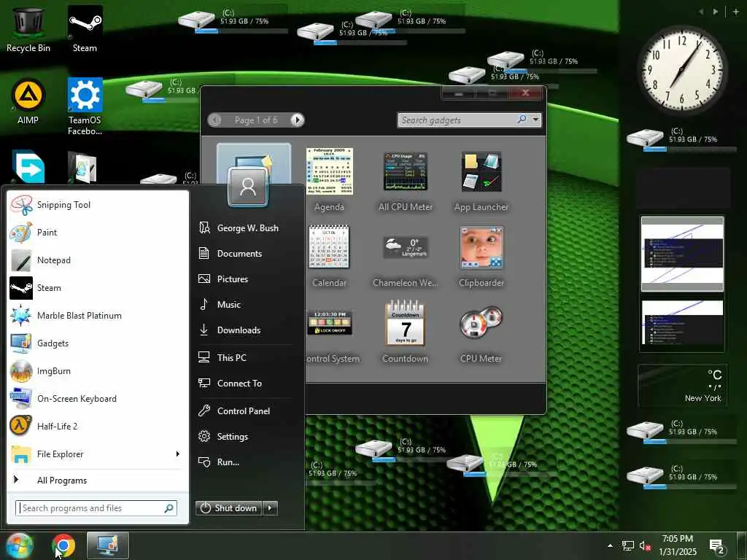
Task: Click the lower slideshow thumbnail in sidebar
Action: click(682, 322)
